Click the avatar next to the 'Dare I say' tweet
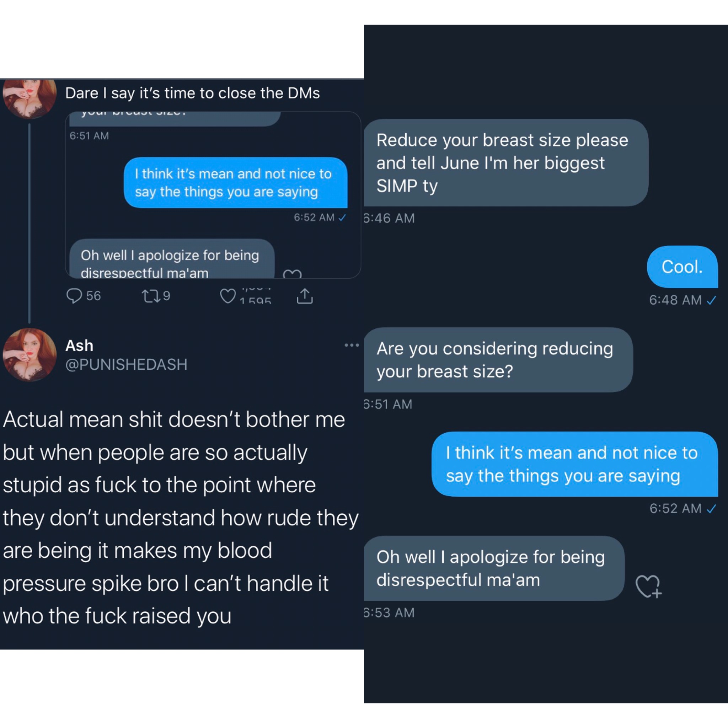 point(30,98)
